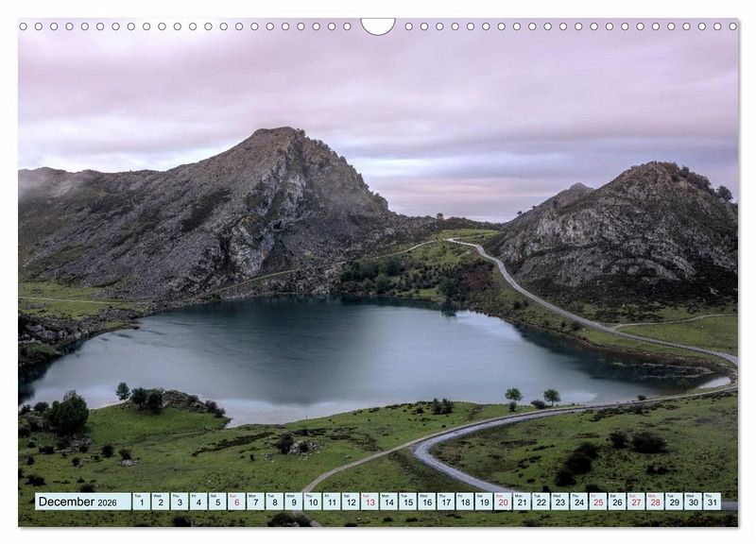Screen dimensions: 756x545
Task: Select Thursday 10 date cell
Action: (x=313, y=502)
